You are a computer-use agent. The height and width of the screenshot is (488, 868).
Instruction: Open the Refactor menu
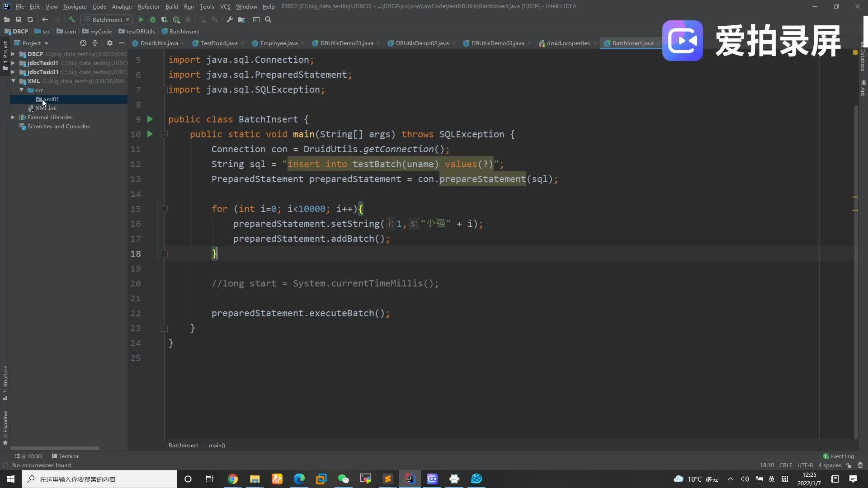(x=149, y=6)
